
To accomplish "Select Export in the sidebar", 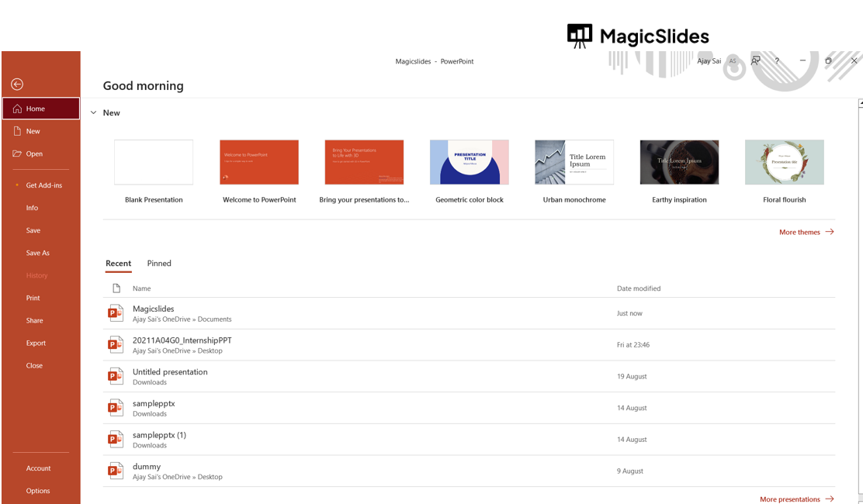I will (x=41, y=343).
